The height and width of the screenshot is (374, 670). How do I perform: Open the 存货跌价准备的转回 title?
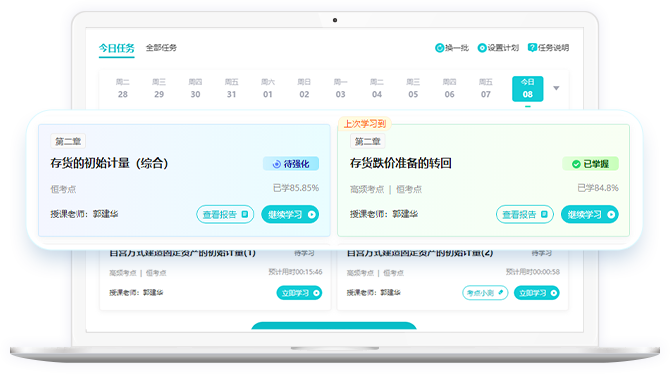click(401, 163)
